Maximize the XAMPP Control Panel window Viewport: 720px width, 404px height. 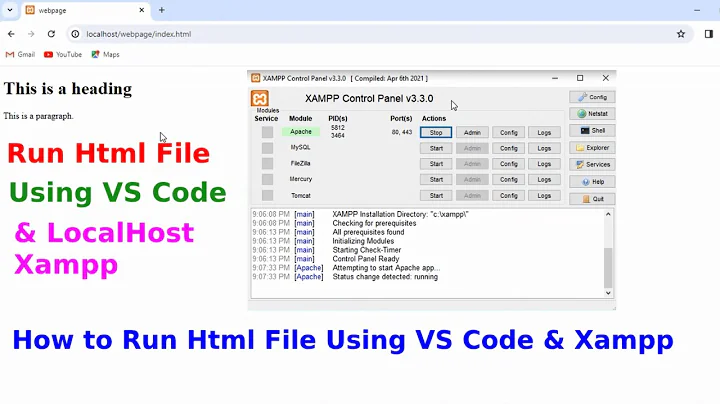click(580, 78)
